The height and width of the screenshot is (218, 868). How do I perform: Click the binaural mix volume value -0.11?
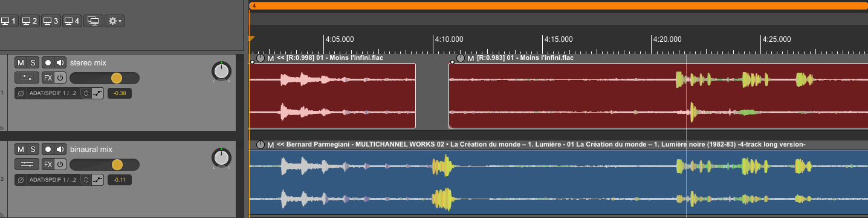pos(119,179)
